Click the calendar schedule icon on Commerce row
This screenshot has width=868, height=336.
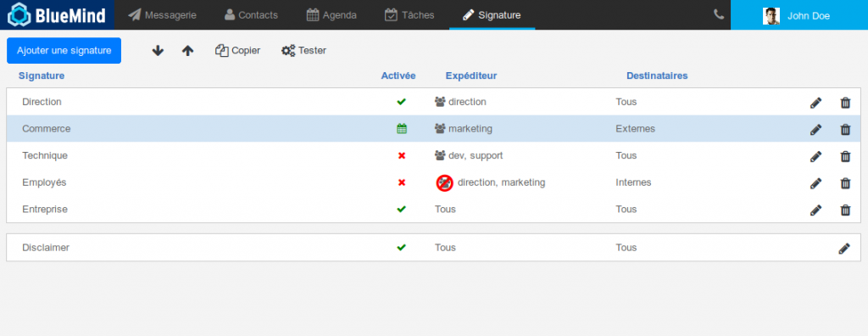(402, 129)
